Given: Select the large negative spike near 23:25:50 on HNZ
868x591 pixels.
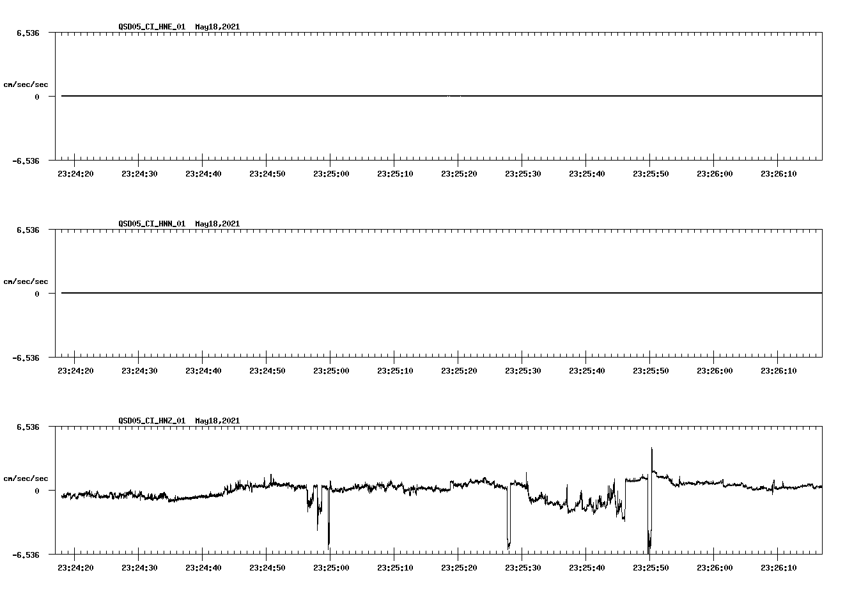Looking at the screenshot, I should (x=649, y=537).
